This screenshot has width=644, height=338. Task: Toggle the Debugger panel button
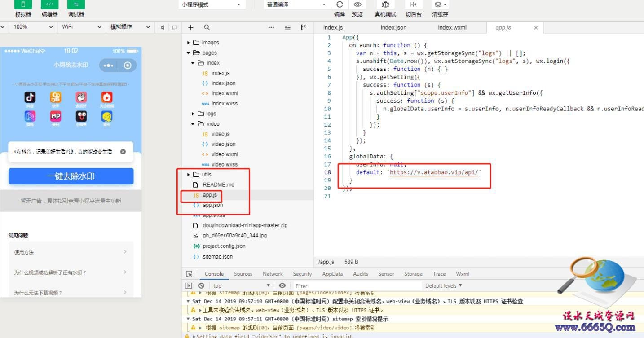pyautogui.click(x=76, y=4)
